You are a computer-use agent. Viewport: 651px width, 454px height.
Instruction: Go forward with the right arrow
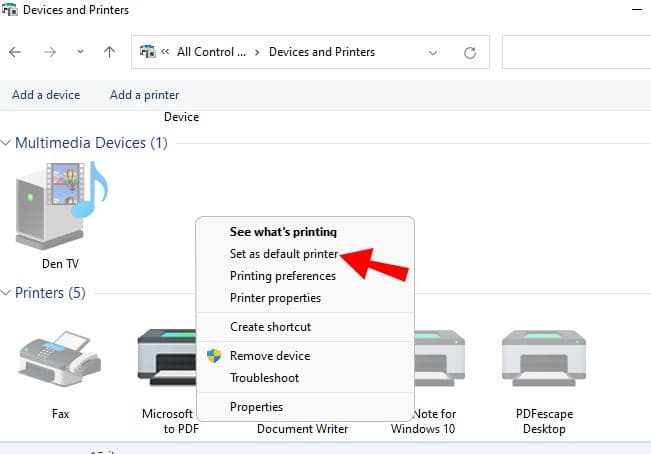50,52
